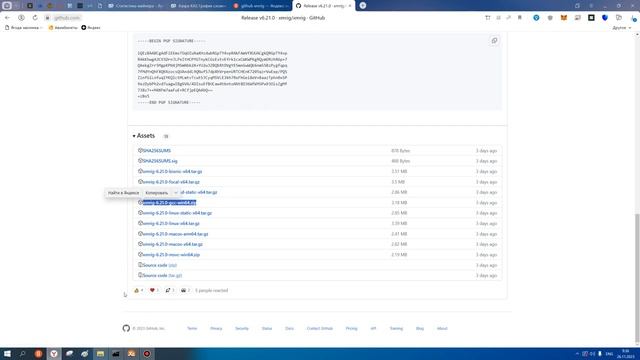Choose "Копировать" in selection popup
640x360 pixels.
[157, 193]
